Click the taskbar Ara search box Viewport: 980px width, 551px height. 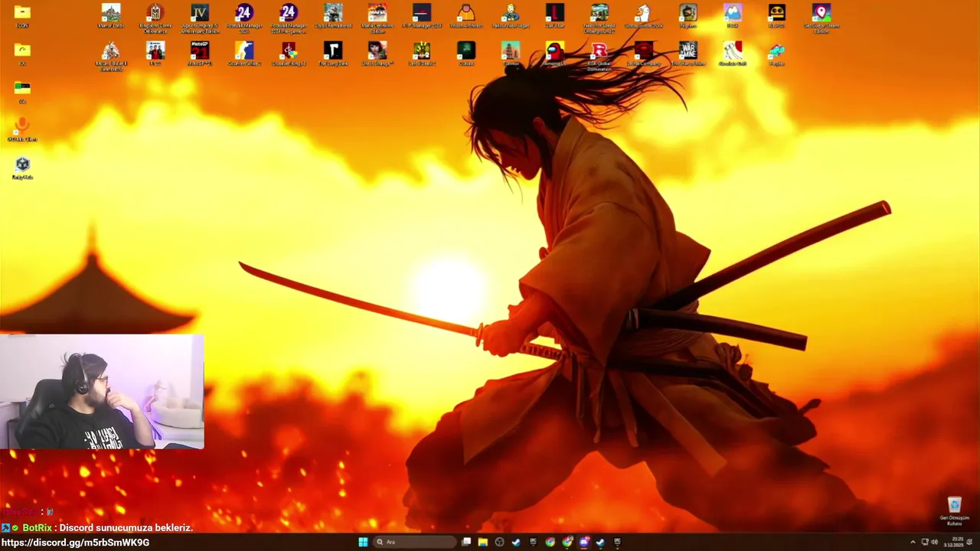[415, 542]
